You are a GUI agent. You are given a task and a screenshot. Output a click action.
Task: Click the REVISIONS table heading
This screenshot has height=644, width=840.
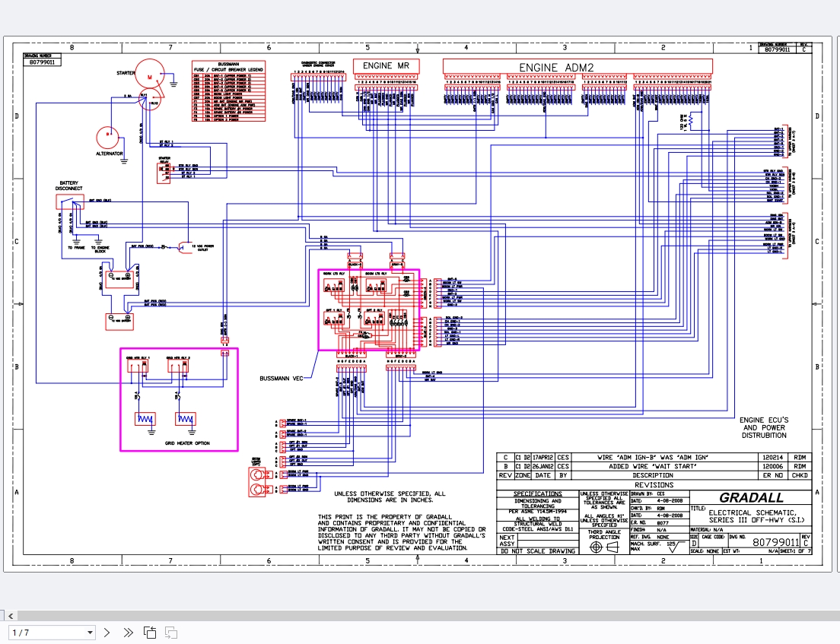tap(654, 485)
